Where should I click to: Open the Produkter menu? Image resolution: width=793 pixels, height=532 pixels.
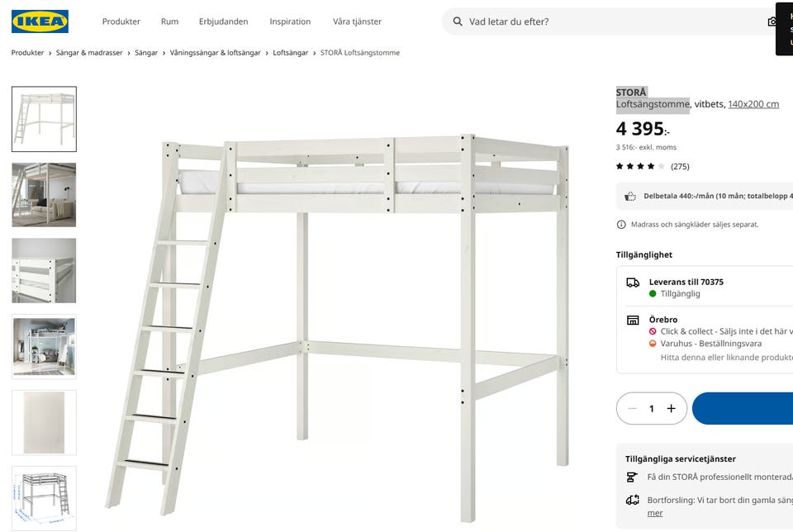point(121,21)
